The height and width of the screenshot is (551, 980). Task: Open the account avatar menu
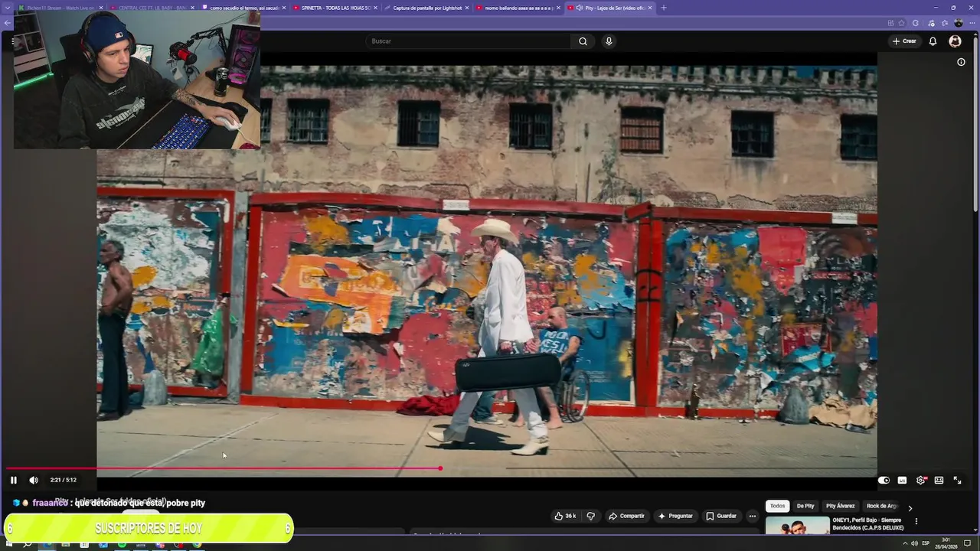(955, 41)
